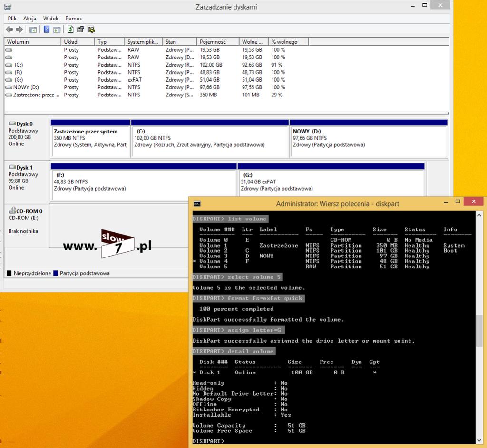Click the '29 %' free space cell

(x=277, y=95)
